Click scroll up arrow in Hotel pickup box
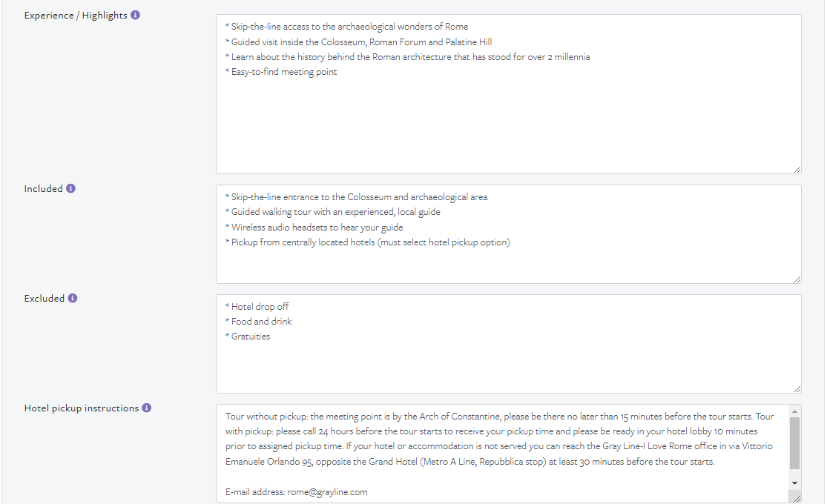The height and width of the screenshot is (504, 827). tap(795, 411)
